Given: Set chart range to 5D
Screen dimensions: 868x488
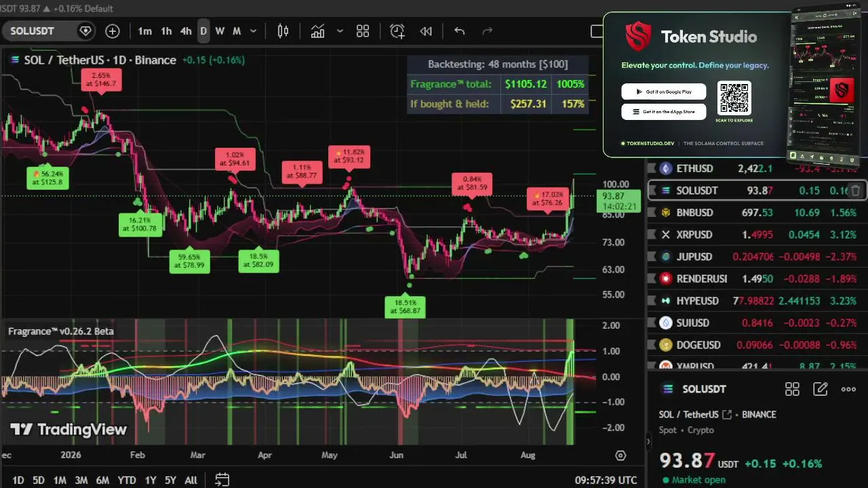Looking at the screenshot, I should 39,480.
